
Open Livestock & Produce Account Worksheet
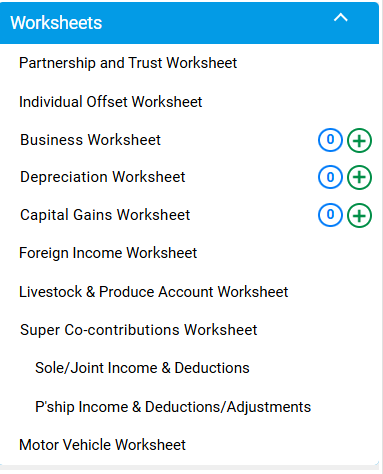click(154, 292)
